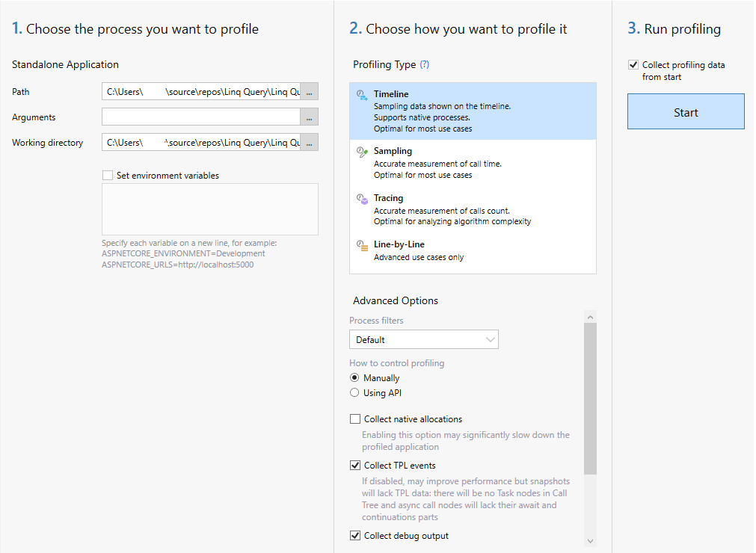Click the environment variables text area
Image resolution: width=756 pixels, height=553 pixels.
click(210, 209)
